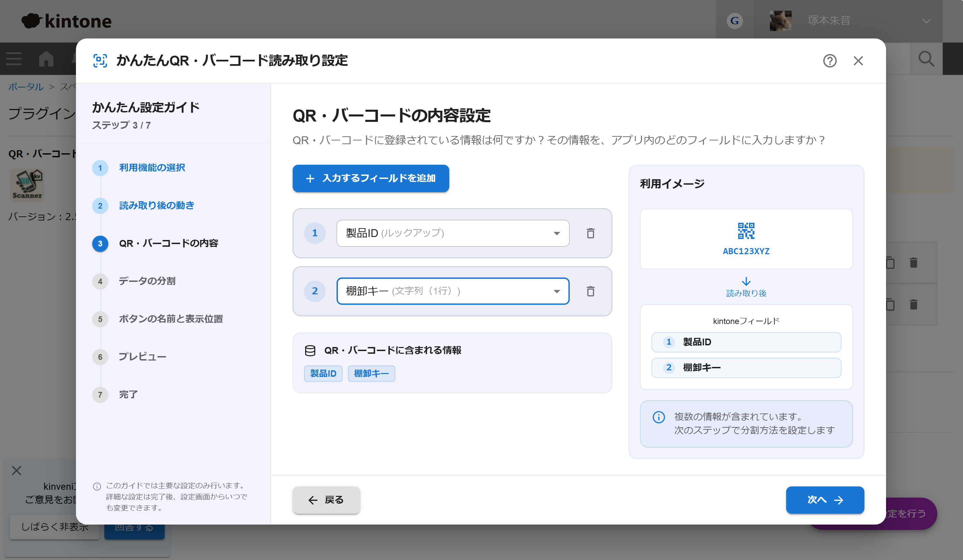Screen dimensions: 963x560
Task: Click the 棚卸キー info tag chip
Action: pyautogui.click(x=371, y=373)
